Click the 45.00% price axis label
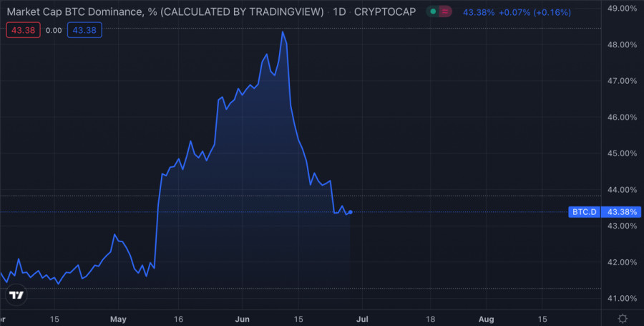644x326 pixels. [x=622, y=153]
